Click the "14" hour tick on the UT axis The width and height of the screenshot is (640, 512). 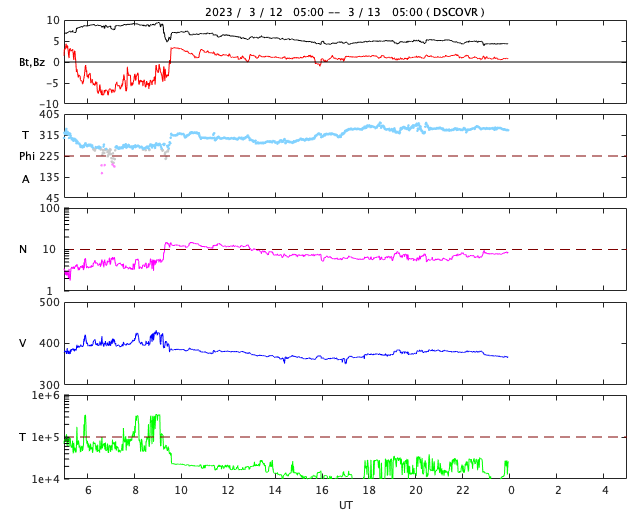click(275, 490)
